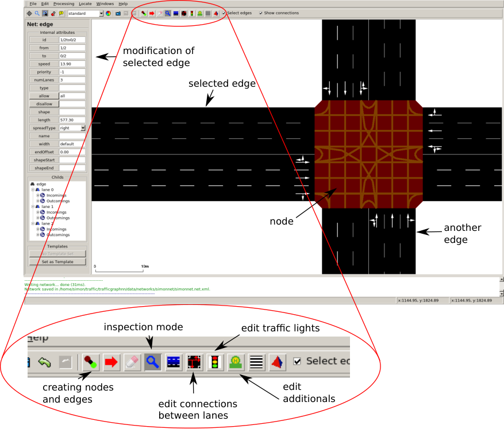Click the disallow attribute button
This screenshot has width=504, height=429.
point(44,104)
